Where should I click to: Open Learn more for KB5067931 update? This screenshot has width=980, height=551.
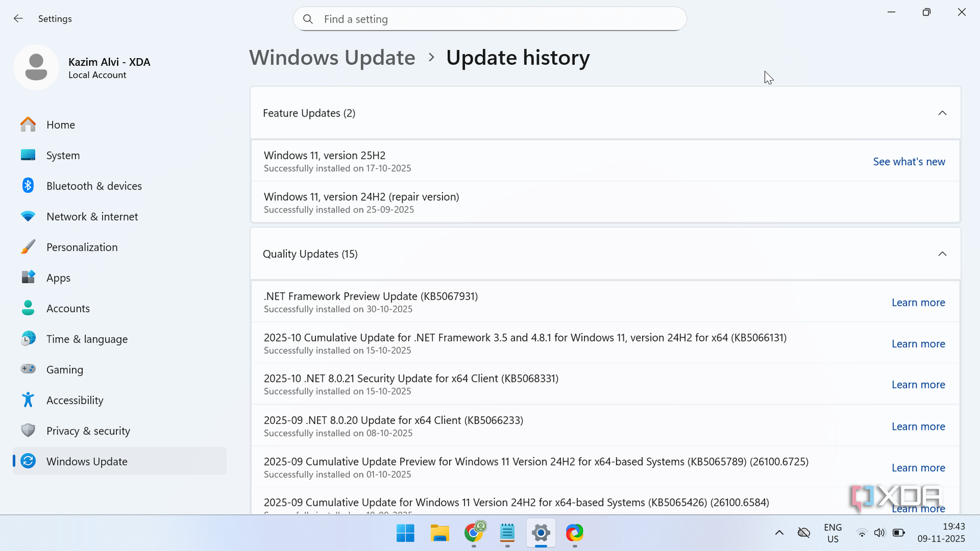coord(918,302)
